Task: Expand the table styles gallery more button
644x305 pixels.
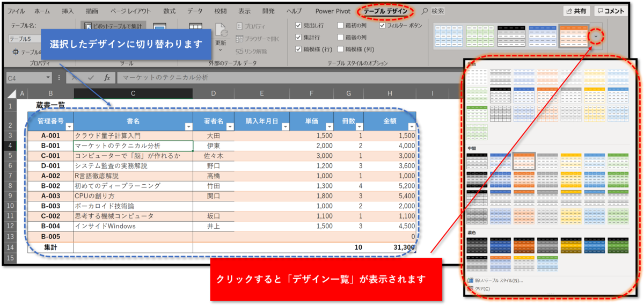Action: (596, 36)
